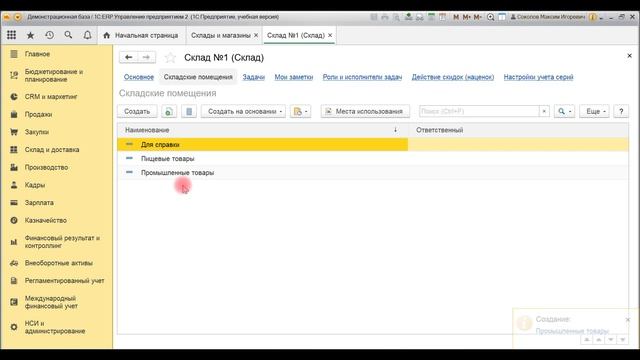Open Производство section

[x=46, y=167]
